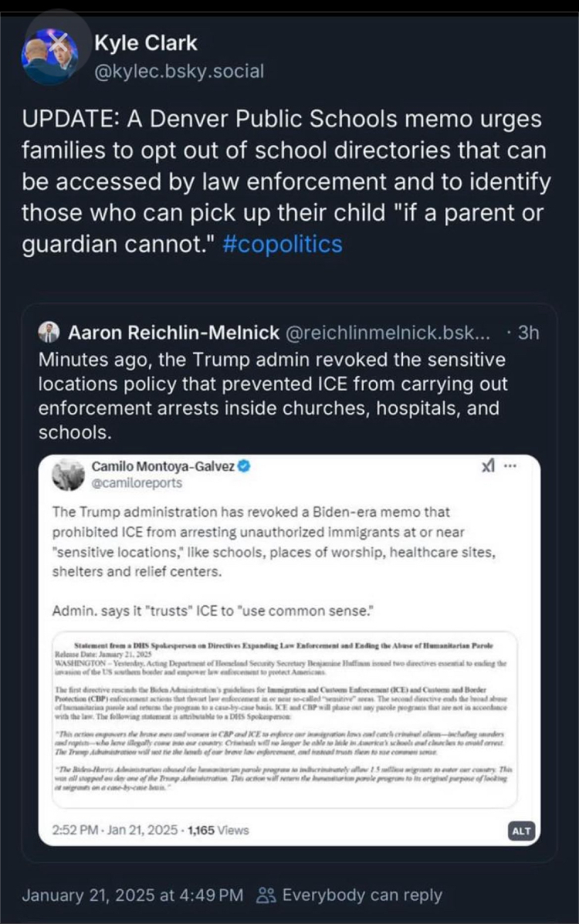Click the blue verified badge next to Camilo
Screen dimensions: 579x924
(x=244, y=466)
